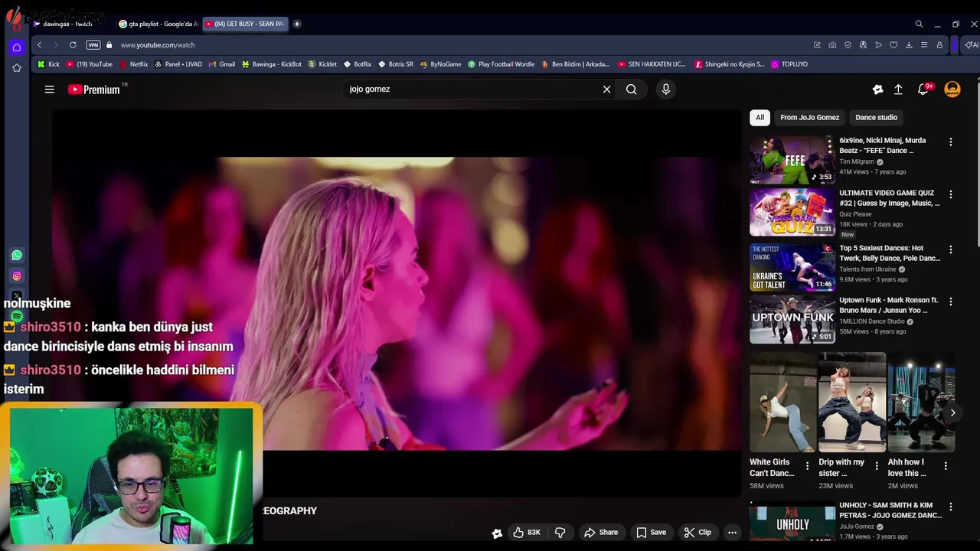
Task: Add page to bookmarks heart icon
Action: [893, 45]
